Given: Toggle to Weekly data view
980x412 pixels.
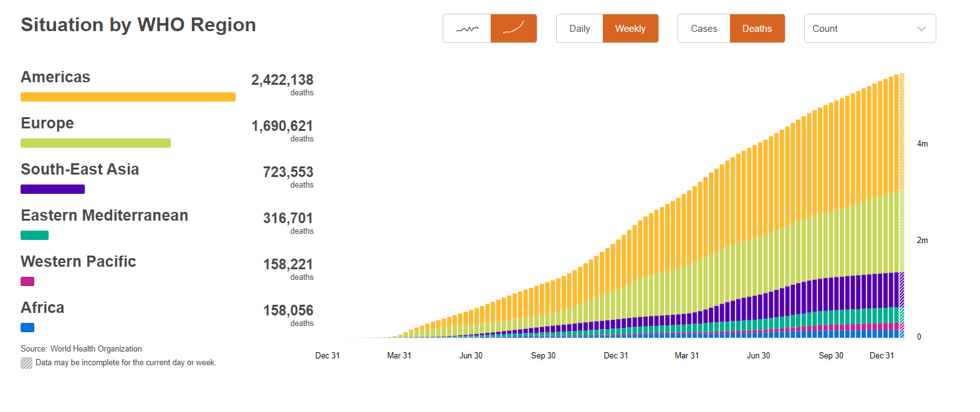Looking at the screenshot, I should point(630,29).
